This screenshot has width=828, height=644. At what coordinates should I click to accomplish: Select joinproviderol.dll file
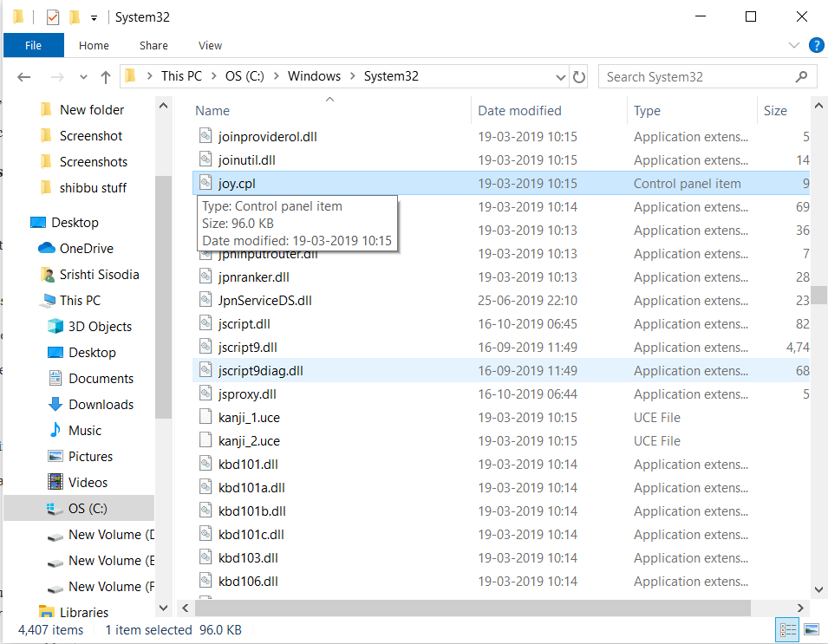[268, 137]
